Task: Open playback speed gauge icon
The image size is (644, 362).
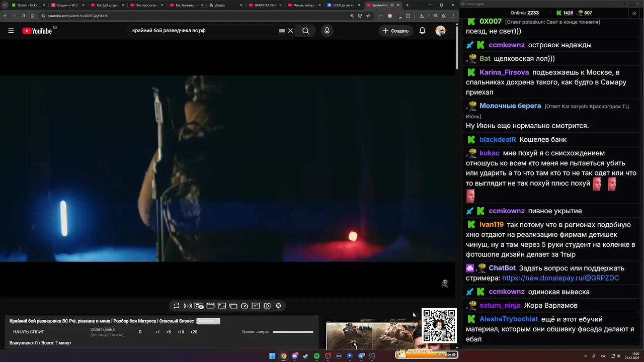Action: (245, 306)
